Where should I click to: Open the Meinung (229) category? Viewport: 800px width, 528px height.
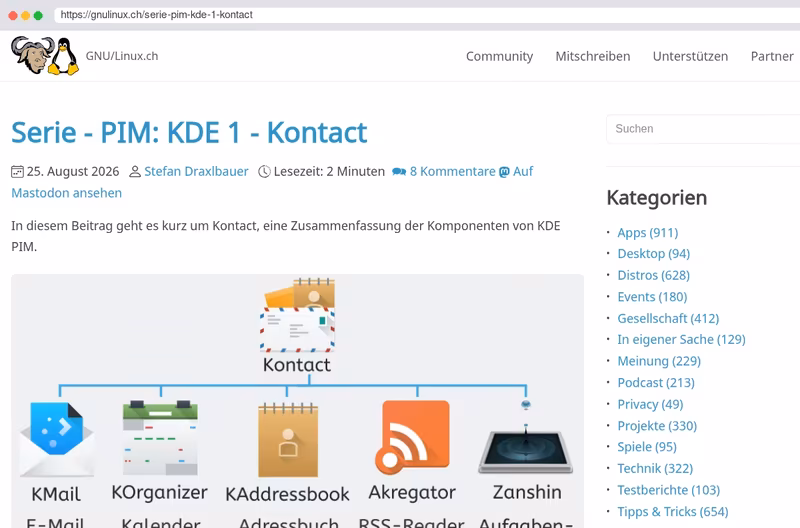(659, 361)
